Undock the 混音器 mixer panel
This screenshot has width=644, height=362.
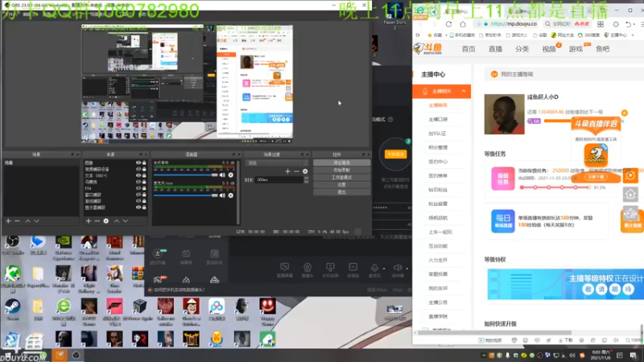233,154
